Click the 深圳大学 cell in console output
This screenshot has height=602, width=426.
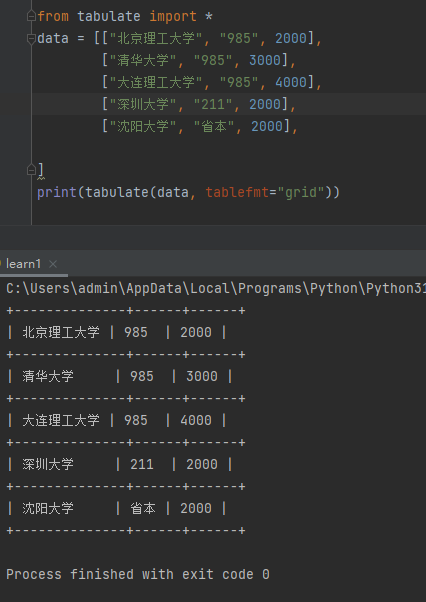coord(48,465)
